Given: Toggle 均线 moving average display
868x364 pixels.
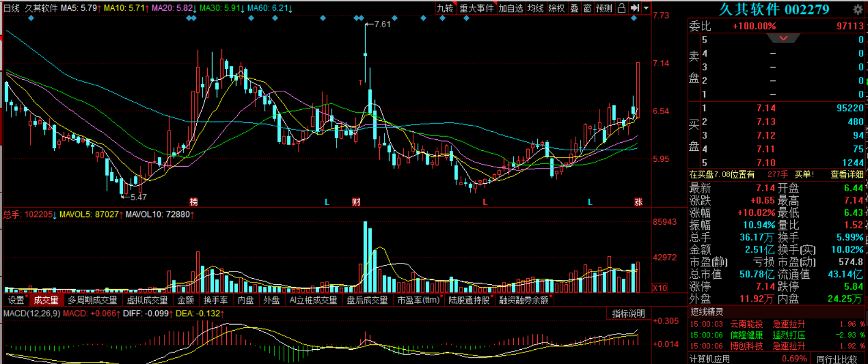Looking at the screenshot, I should tap(536, 8).
